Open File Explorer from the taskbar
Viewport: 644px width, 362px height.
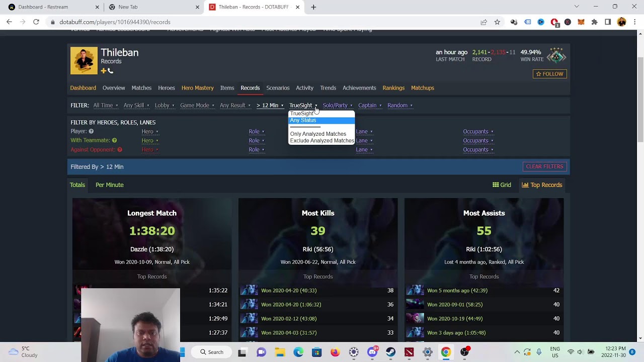pos(280,352)
